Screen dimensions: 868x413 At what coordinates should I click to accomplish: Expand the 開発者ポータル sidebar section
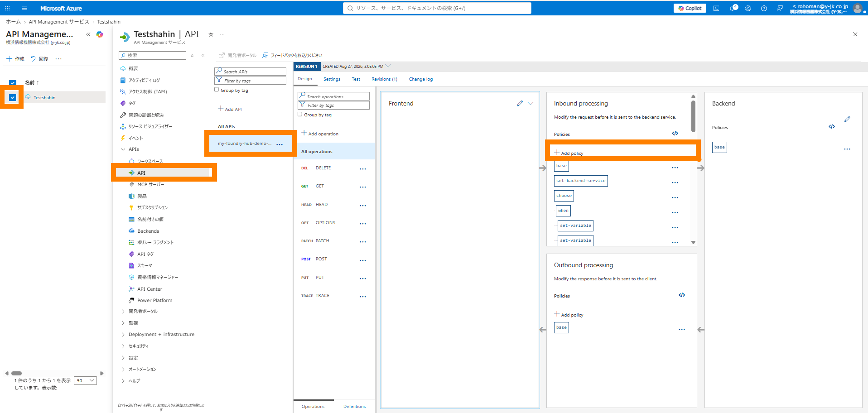click(123, 311)
